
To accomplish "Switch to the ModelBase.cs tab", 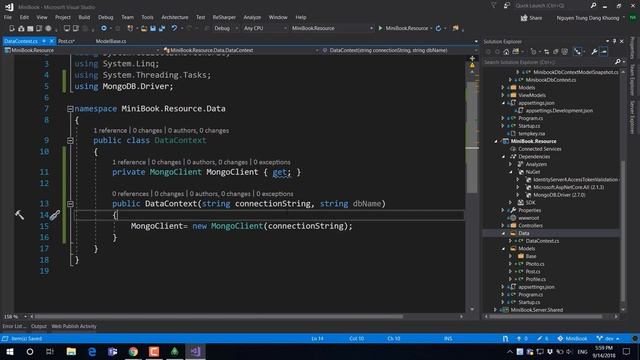I will click(x=111, y=41).
